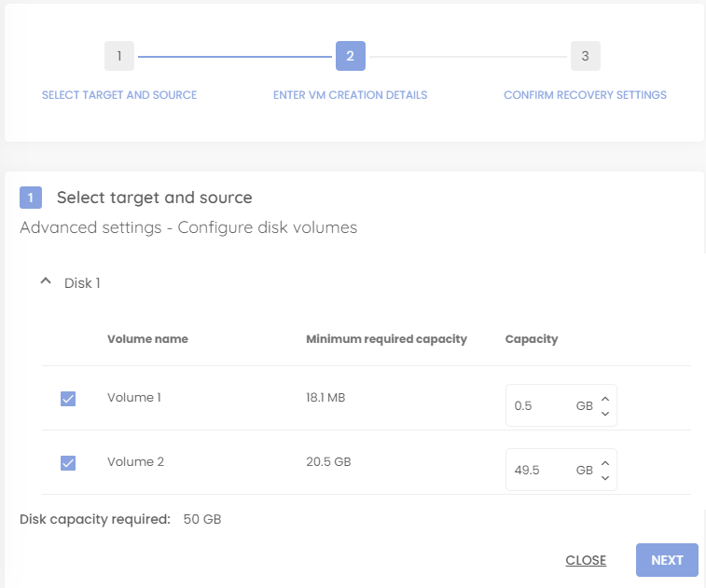The image size is (706, 588).
Task: Click the Disk 1 label
Action: tap(82, 283)
